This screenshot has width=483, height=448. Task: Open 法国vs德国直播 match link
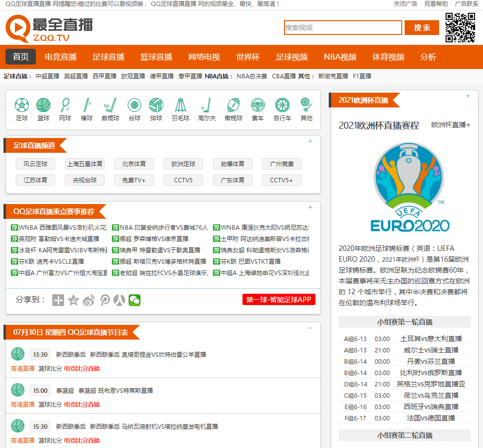pos(431,418)
